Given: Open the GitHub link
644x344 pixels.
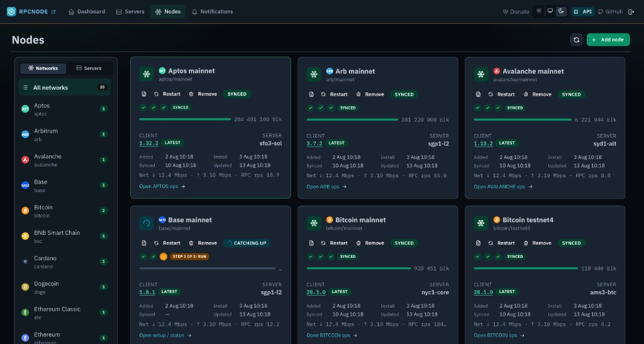Looking at the screenshot, I should point(610,11).
